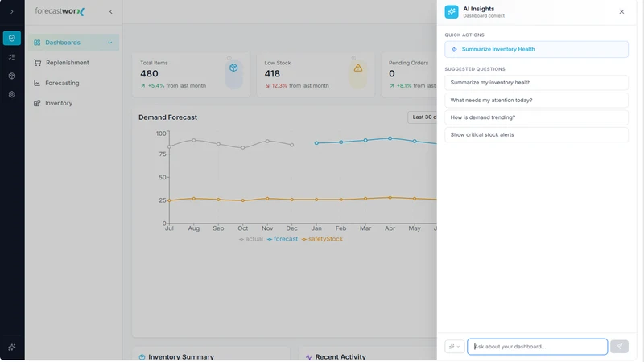Image resolution: width=644 pixels, height=362 pixels.
Task: Click the Forecasting chart icon
Action: pos(37,83)
